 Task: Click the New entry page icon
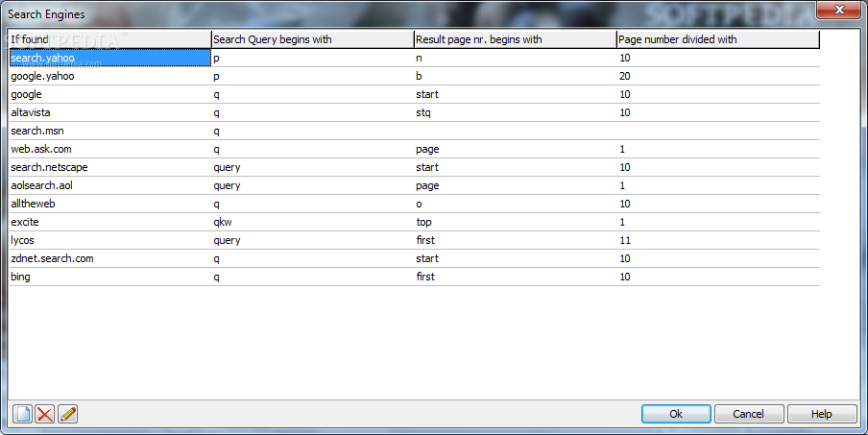(23, 414)
